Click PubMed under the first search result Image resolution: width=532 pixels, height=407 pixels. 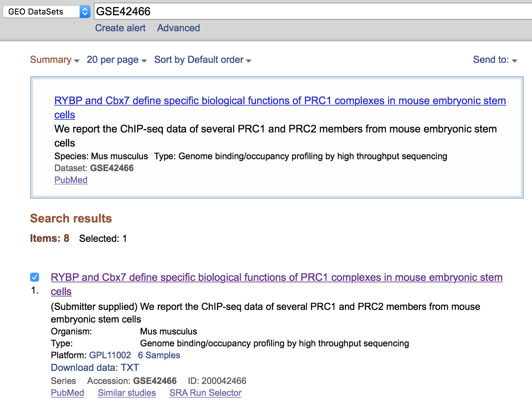point(67,393)
